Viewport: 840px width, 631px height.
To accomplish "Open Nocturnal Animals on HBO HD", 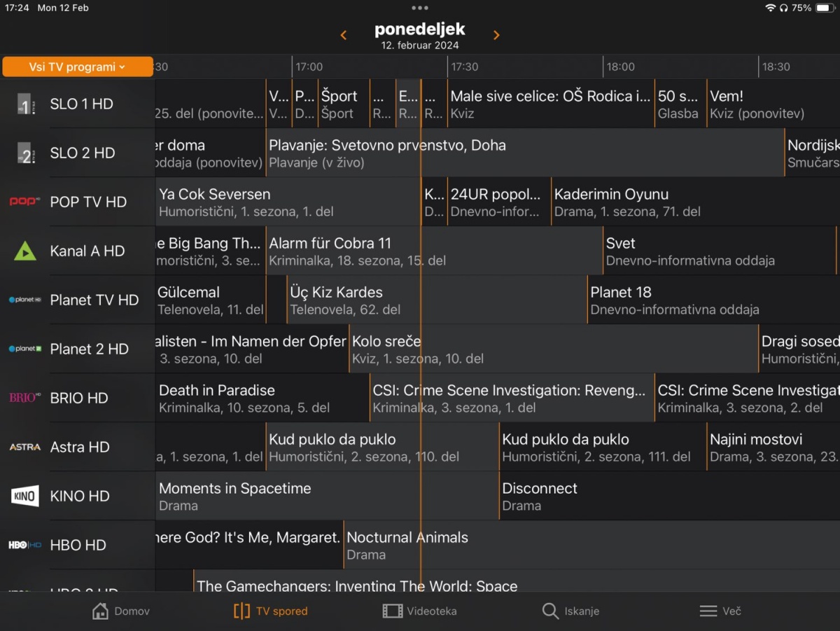I will click(x=592, y=545).
